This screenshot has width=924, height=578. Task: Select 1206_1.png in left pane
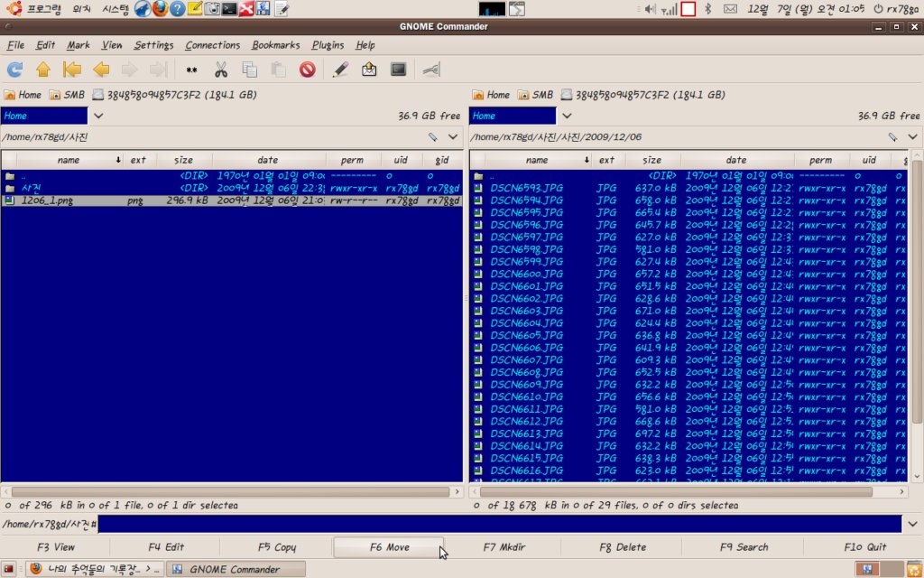(x=231, y=200)
